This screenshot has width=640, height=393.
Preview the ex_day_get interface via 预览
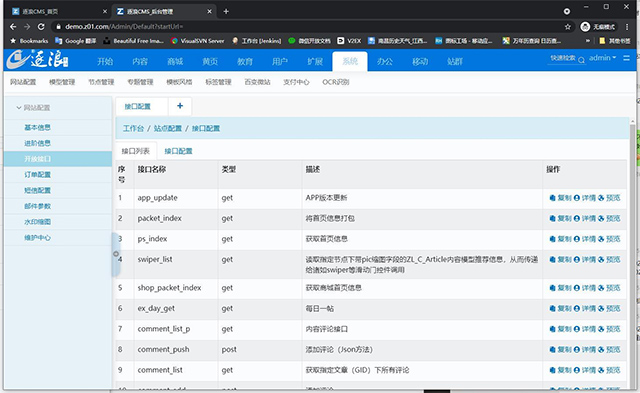pos(609,309)
